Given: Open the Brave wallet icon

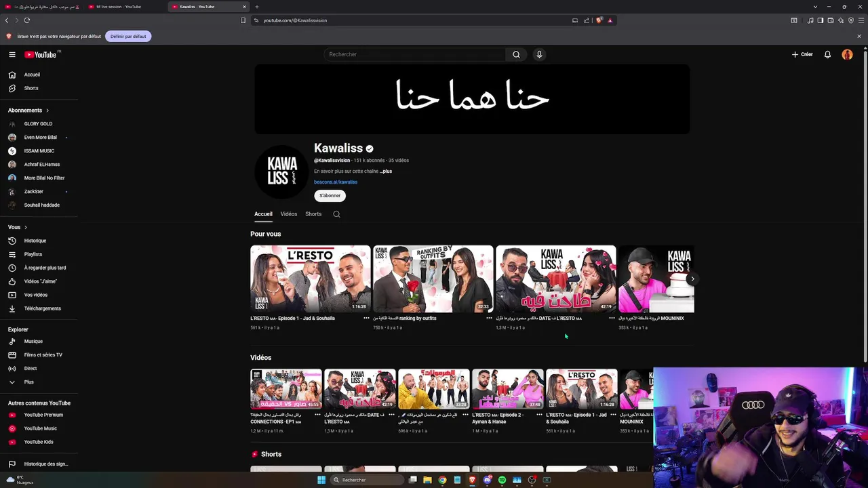Looking at the screenshot, I should coord(830,20).
